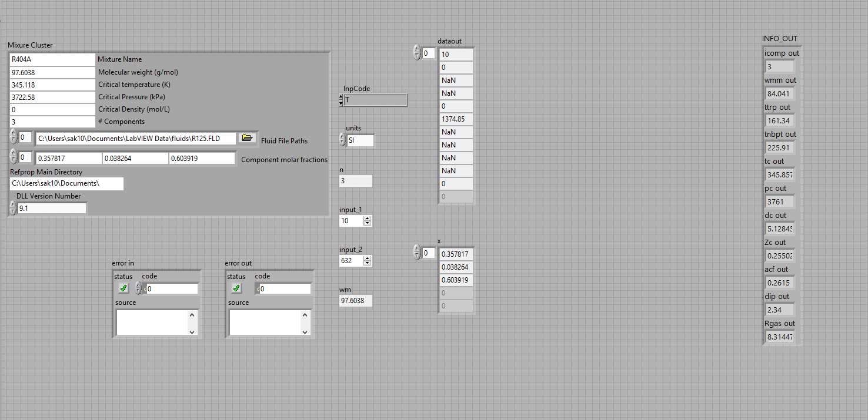Viewport: 868px width, 420px height.
Task: Click the DLL Version Number index up arrow
Action: (13, 204)
